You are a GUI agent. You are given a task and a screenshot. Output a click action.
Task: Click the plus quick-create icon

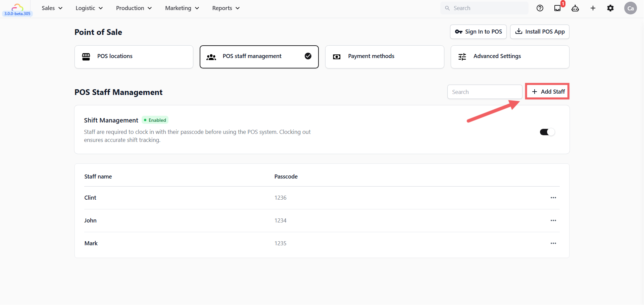pos(593,8)
